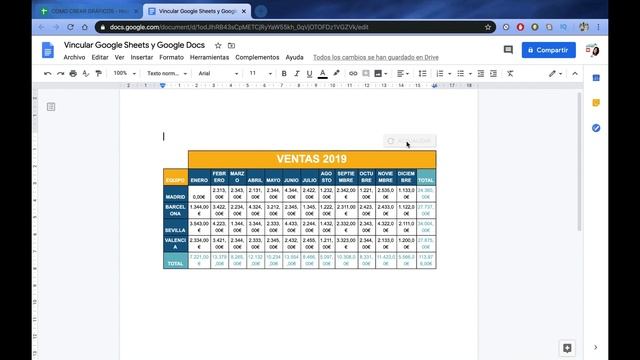Click the Actualizar button above the table

tap(410, 141)
